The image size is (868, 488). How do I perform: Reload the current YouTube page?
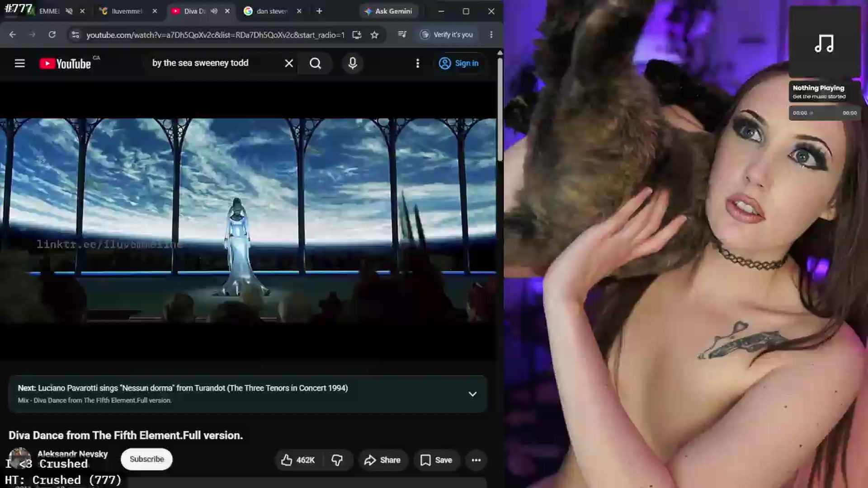(52, 35)
